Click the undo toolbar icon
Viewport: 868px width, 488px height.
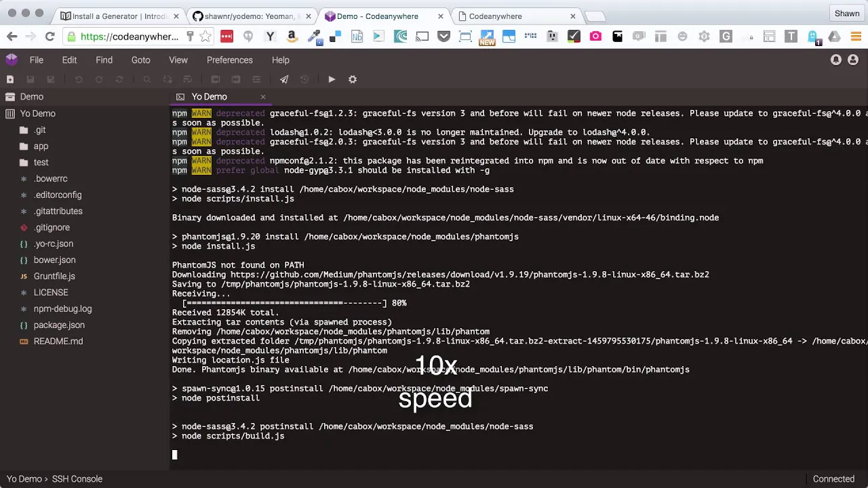pos(79,79)
